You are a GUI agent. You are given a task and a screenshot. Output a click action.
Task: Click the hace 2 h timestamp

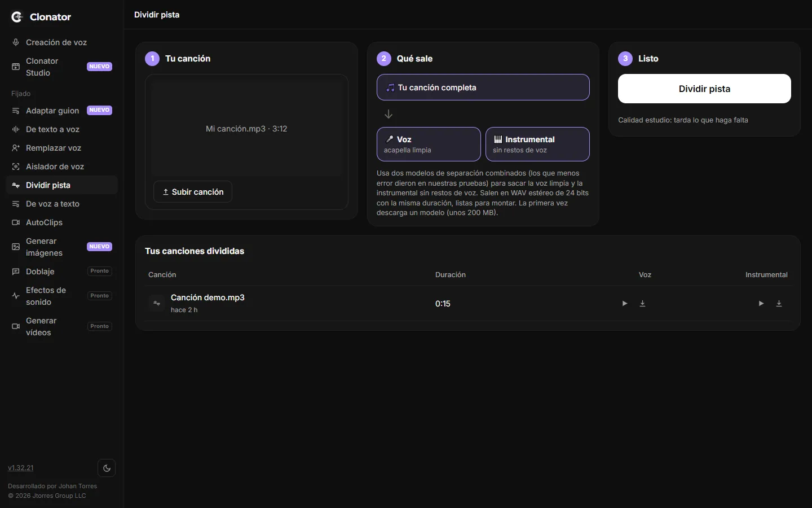pyautogui.click(x=184, y=310)
